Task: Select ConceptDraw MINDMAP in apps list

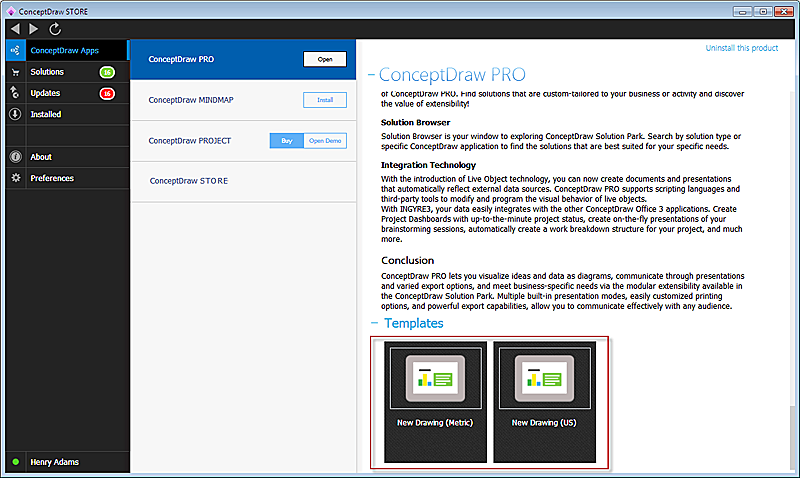Action: 243,100
